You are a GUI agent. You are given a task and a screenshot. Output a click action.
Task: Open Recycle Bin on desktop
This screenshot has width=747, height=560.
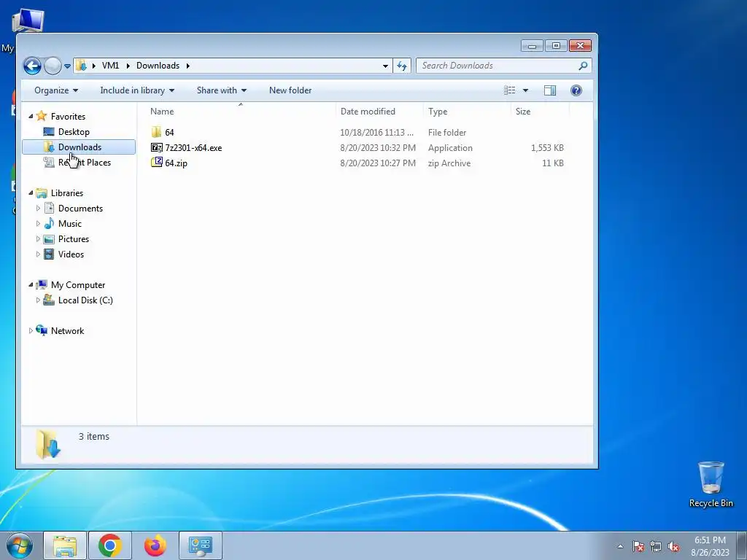click(711, 484)
